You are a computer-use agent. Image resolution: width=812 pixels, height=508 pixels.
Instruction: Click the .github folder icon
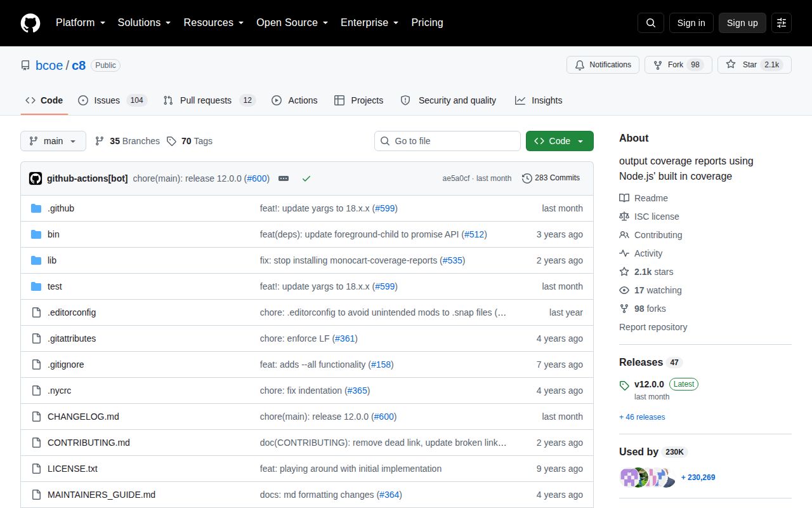click(x=36, y=208)
